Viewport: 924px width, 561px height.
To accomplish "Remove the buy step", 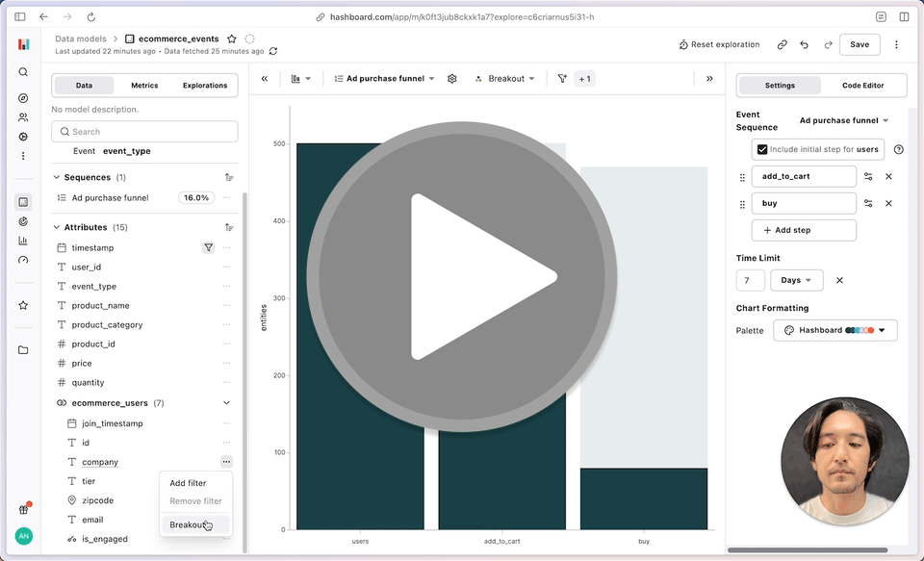I will tap(888, 203).
